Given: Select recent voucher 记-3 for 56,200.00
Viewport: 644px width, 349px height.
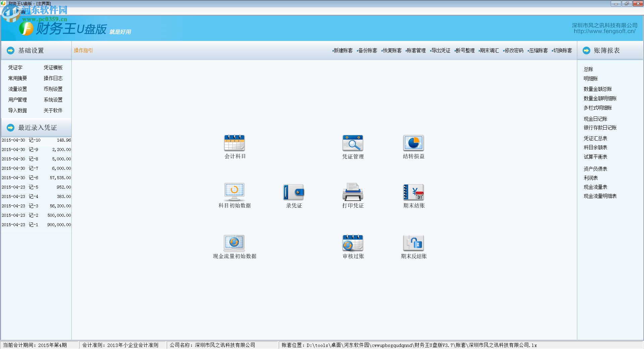Looking at the screenshot, I should tap(36, 206).
